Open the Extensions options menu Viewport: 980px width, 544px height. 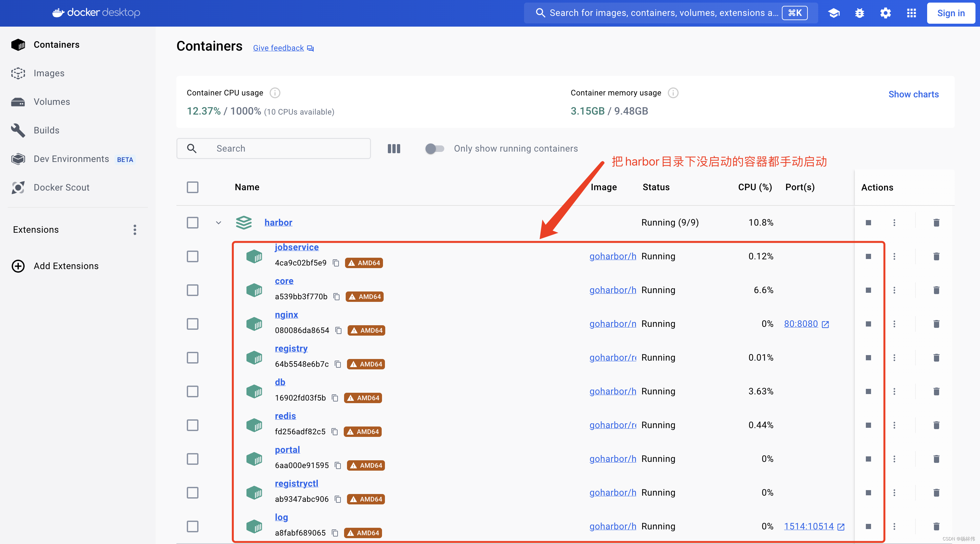point(135,229)
